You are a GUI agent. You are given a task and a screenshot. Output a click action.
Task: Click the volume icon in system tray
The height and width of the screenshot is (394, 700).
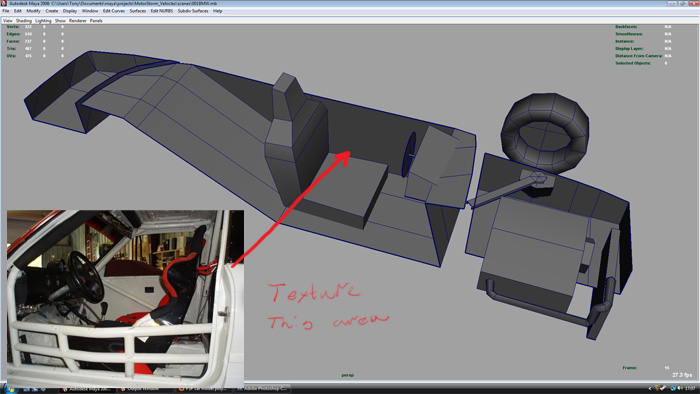(679, 389)
